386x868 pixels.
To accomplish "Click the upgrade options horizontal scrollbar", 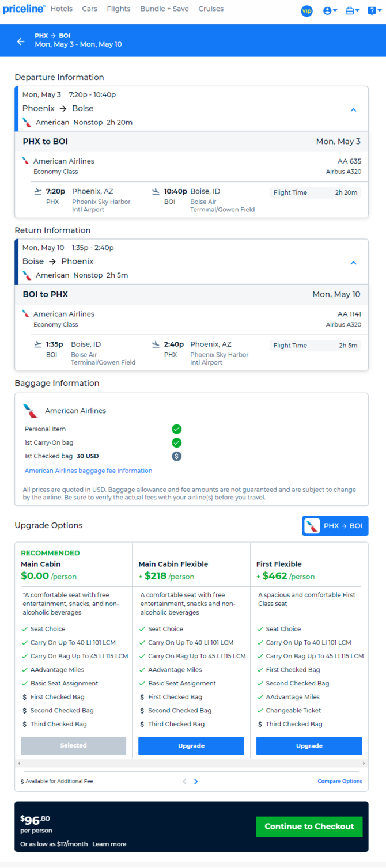I will point(191,764).
